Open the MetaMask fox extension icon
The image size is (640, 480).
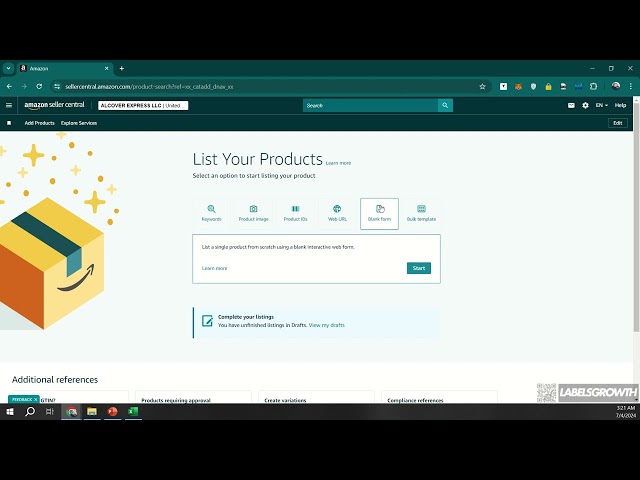(518, 87)
